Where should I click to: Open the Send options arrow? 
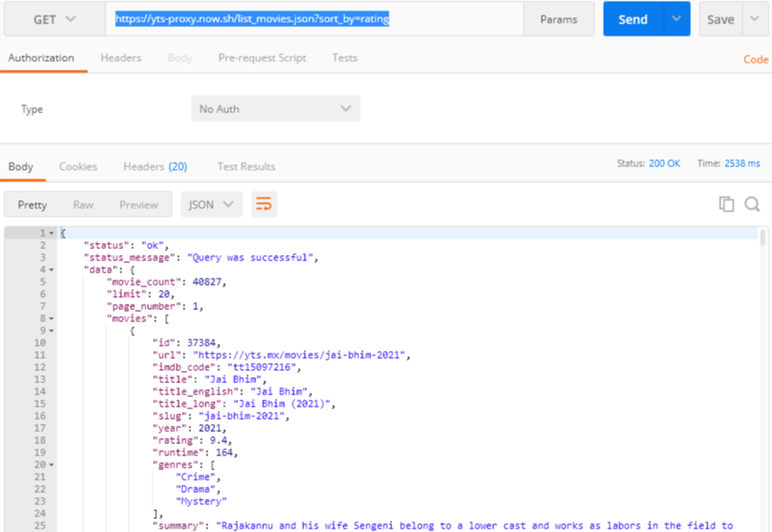676,18
